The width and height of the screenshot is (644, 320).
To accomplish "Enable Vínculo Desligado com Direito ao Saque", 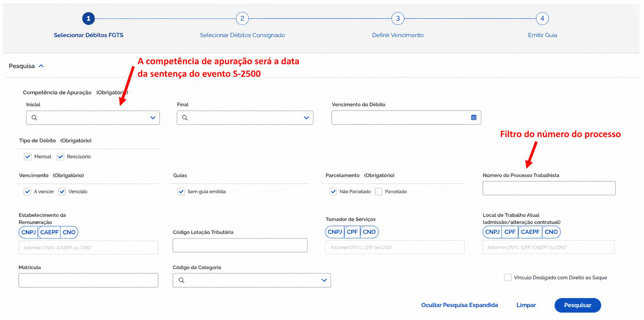I will point(508,277).
